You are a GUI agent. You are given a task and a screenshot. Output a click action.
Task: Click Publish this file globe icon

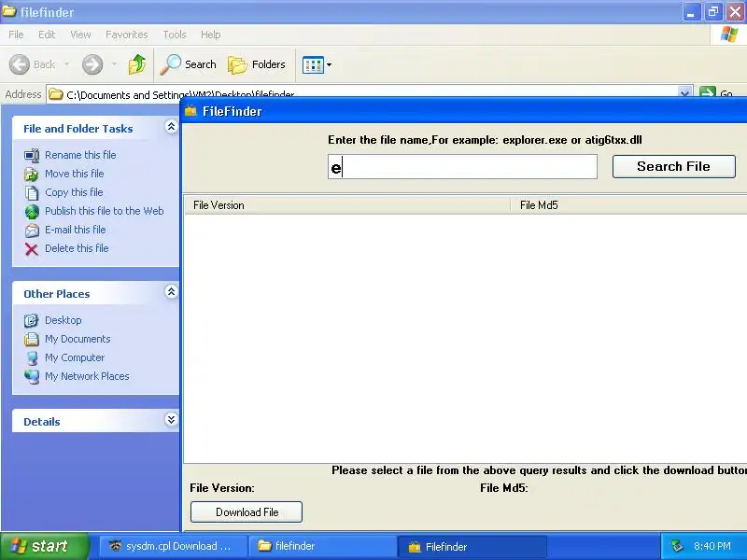pyautogui.click(x=32, y=211)
